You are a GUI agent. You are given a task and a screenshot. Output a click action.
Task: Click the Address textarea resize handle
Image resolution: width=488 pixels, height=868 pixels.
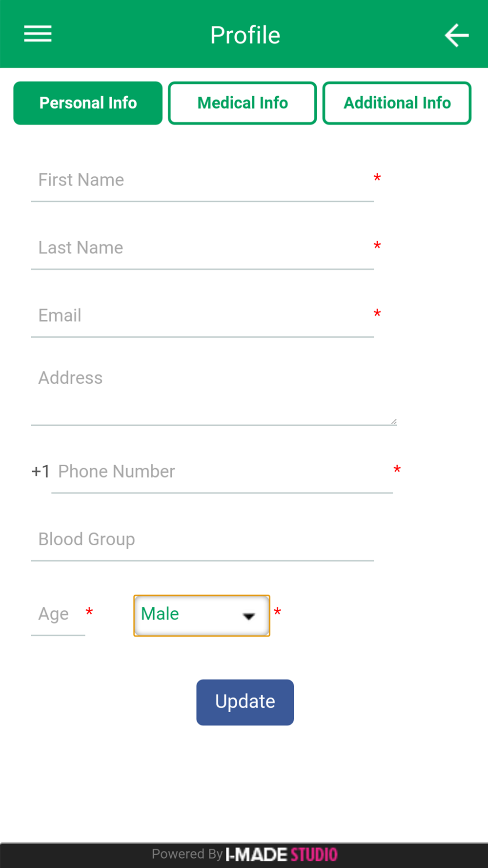(x=394, y=421)
